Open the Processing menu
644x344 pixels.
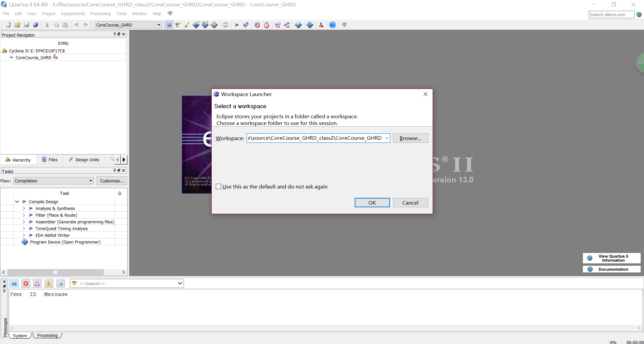point(100,14)
